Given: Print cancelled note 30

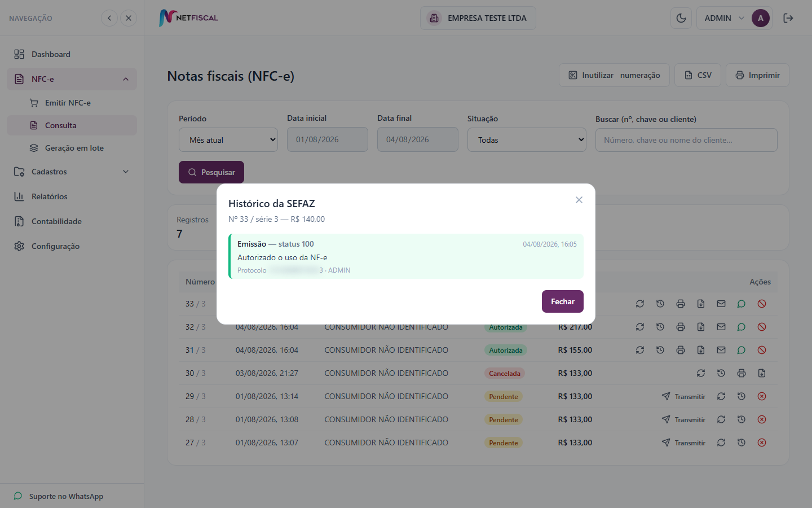Looking at the screenshot, I should point(742,373).
